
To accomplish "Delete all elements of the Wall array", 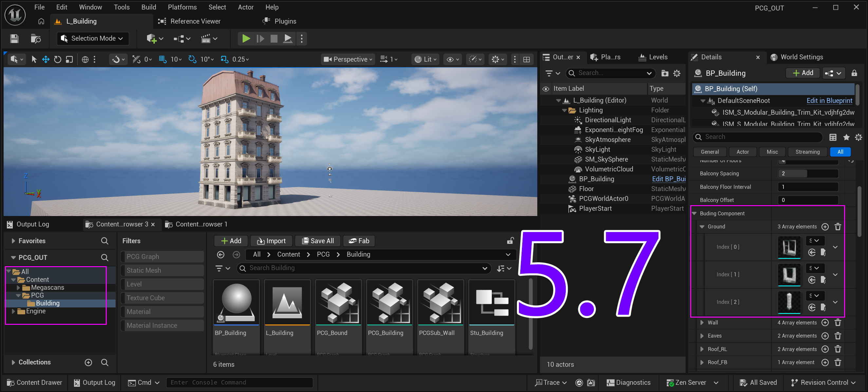I will click(838, 322).
